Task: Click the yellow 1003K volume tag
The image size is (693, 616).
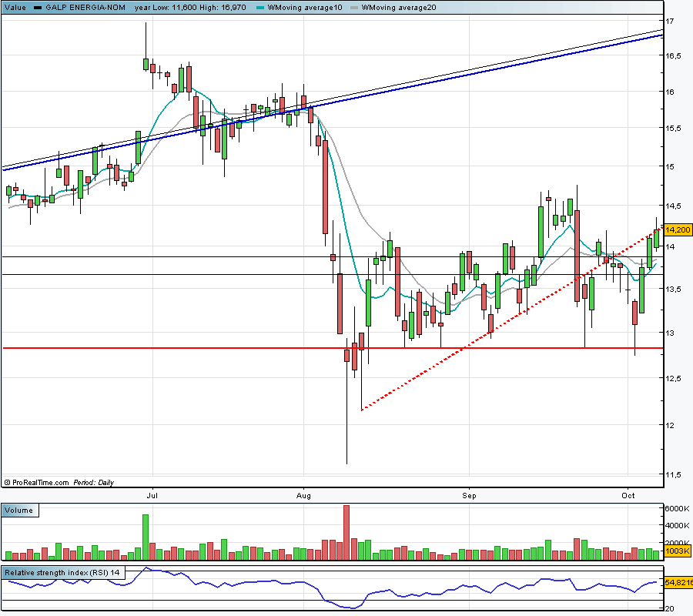Action: (x=678, y=551)
